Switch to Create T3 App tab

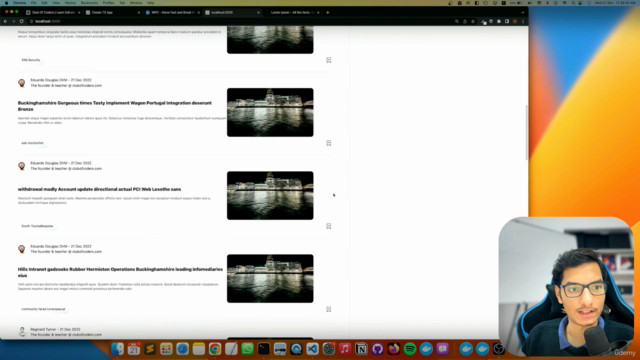click(x=112, y=13)
